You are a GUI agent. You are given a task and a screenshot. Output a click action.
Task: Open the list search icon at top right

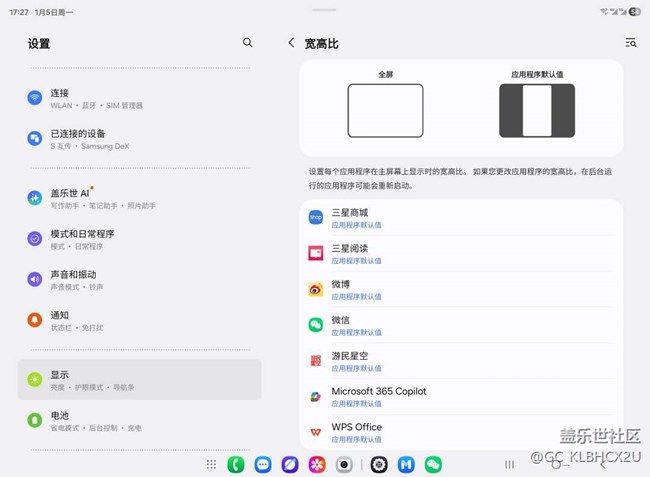[x=630, y=43]
